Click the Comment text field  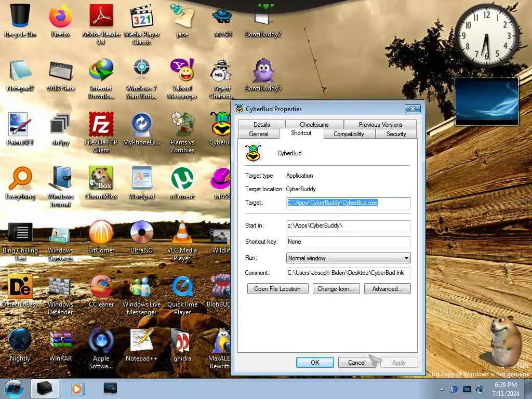tap(349, 273)
